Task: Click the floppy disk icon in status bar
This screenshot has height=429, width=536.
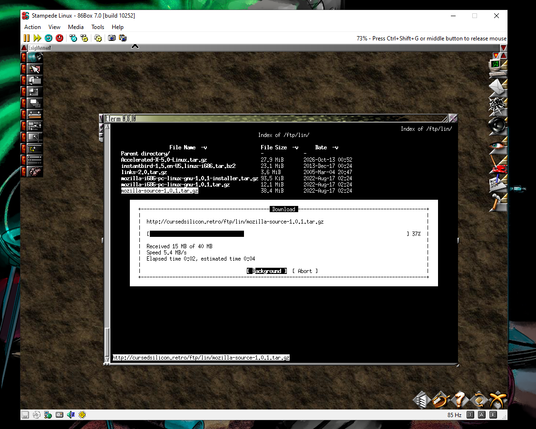Action: click(x=25, y=415)
